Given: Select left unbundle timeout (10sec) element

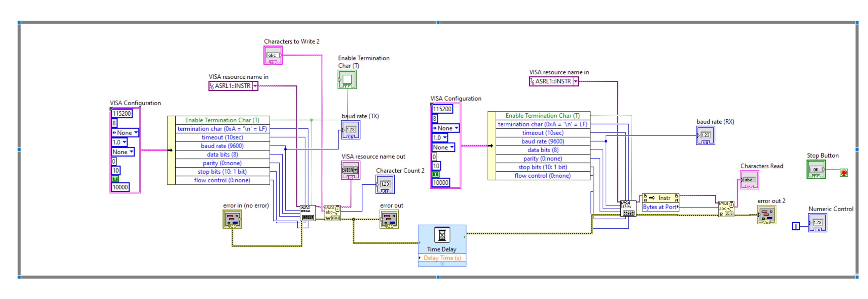Looking at the screenshot, I should [222, 137].
